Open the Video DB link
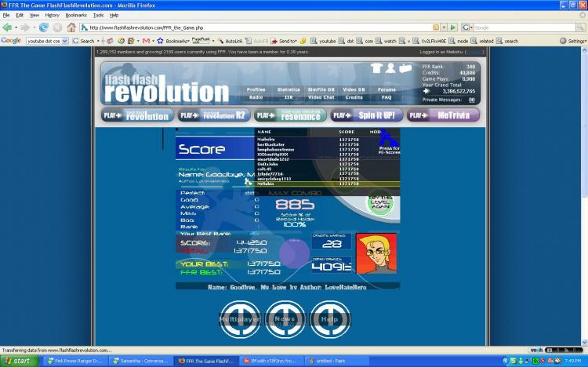Image resolution: width=588 pixels, height=367 pixels. (x=354, y=89)
